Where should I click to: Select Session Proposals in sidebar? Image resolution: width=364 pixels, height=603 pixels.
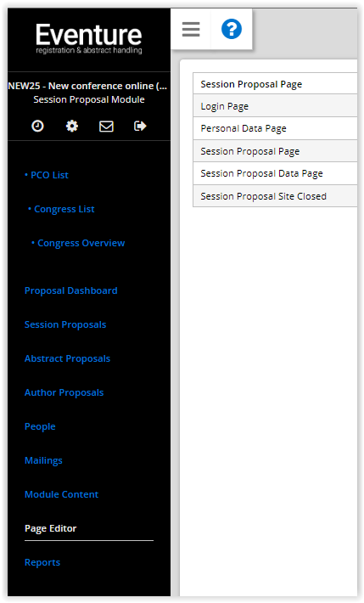click(65, 324)
